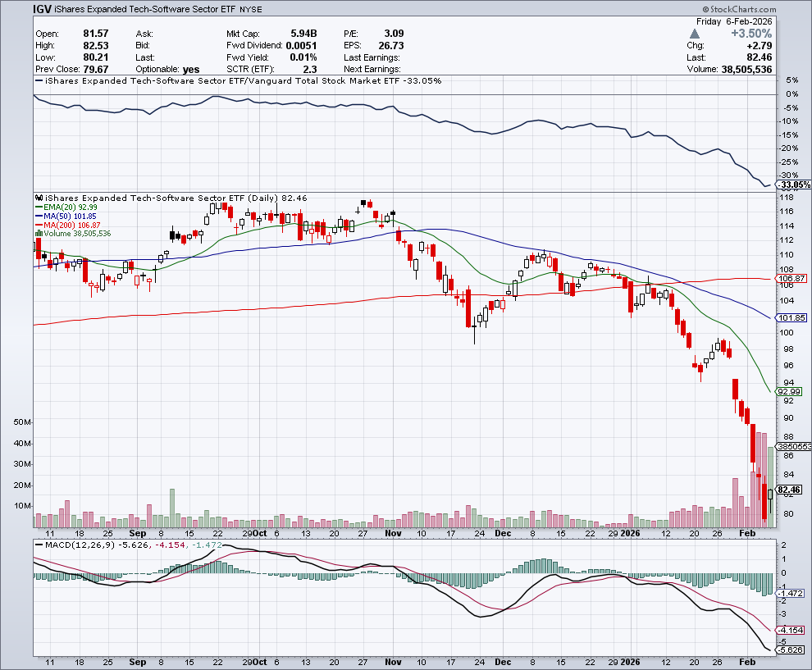The height and width of the screenshot is (670, 812).
Task: Click the -4.154 MACD signal axis tag
Action: point(791,630)
